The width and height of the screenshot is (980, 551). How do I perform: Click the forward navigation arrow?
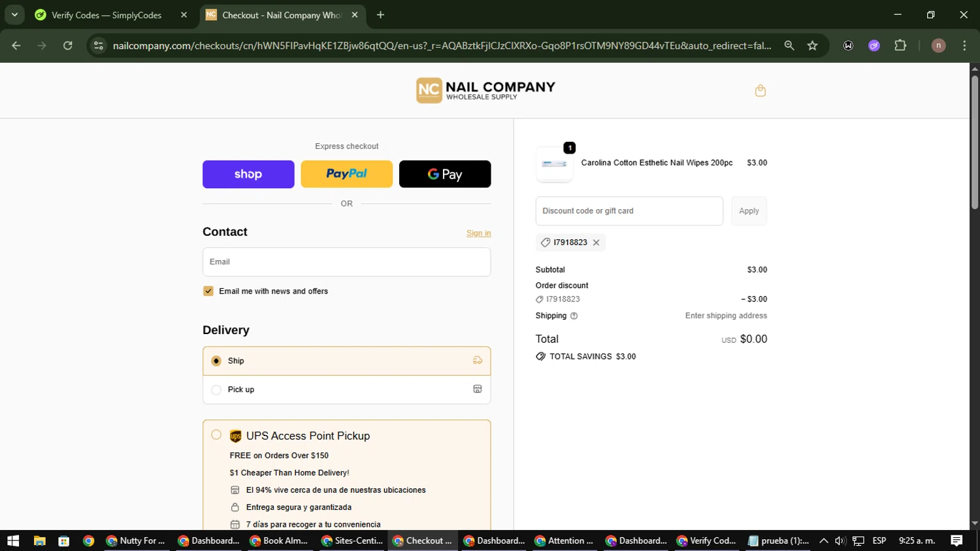[42, 46]
